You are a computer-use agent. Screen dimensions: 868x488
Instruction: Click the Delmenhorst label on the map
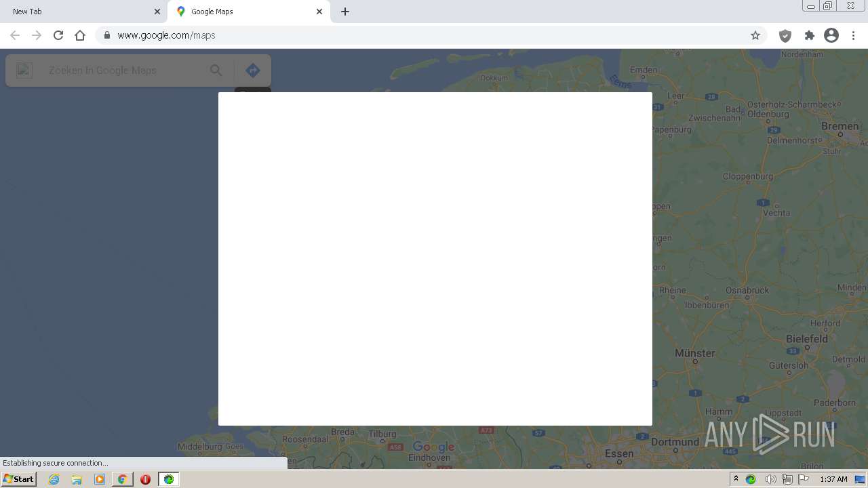[793, 141]
